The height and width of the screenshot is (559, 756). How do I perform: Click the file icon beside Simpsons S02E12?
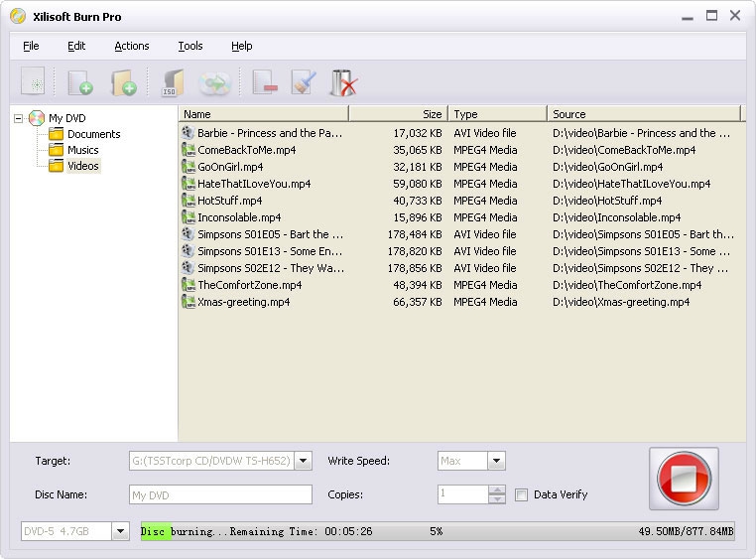[189, 268]
